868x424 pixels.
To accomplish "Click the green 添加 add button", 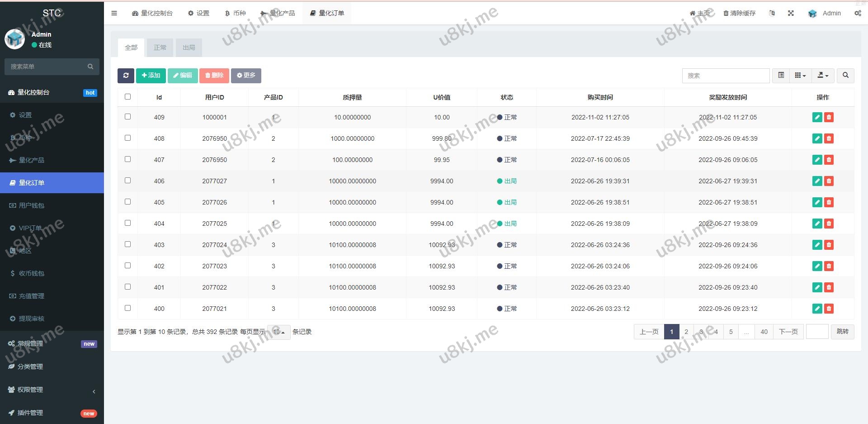I will pos(151,76).
